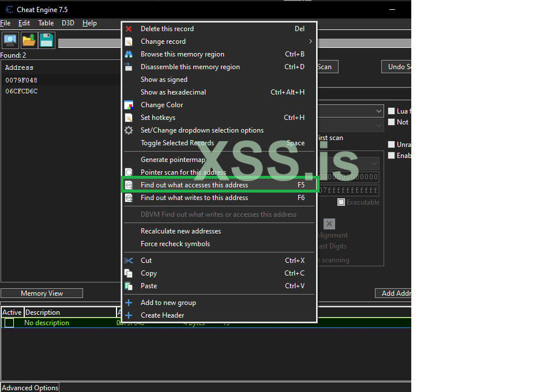Click the binoculars Browse memory icon

click(x=129, y=54)
